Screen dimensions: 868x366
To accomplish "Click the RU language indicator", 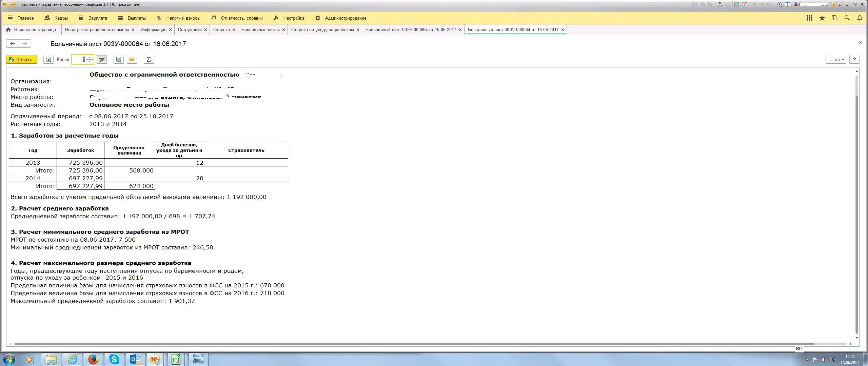I will 799,349.
